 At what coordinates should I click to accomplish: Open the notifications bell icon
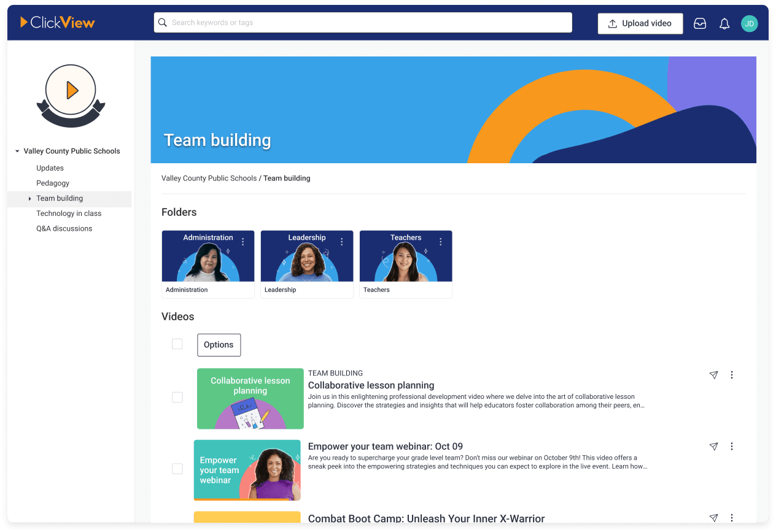(724, 23)
